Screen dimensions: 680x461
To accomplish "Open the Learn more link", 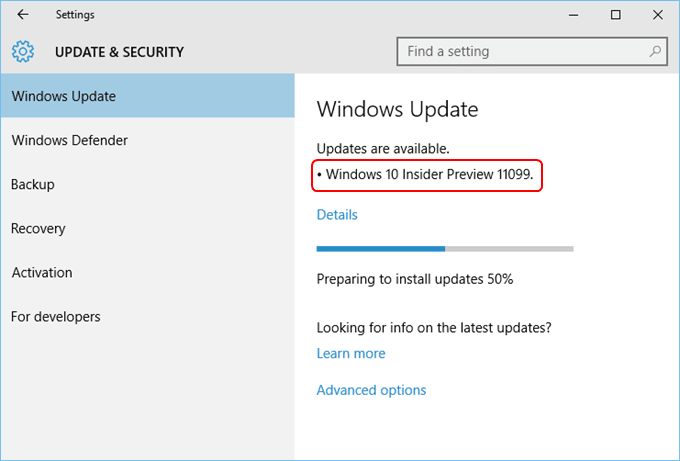I will (351, 353).
